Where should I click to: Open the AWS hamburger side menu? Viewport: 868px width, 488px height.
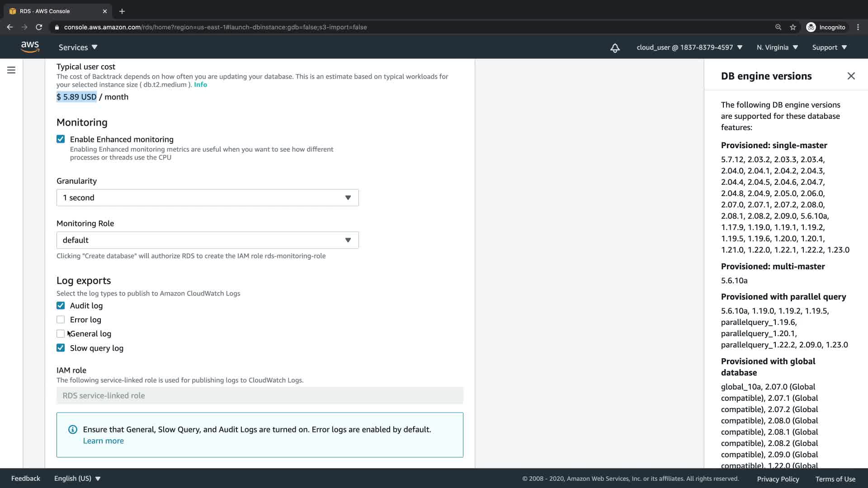click(x=11, y=70)
